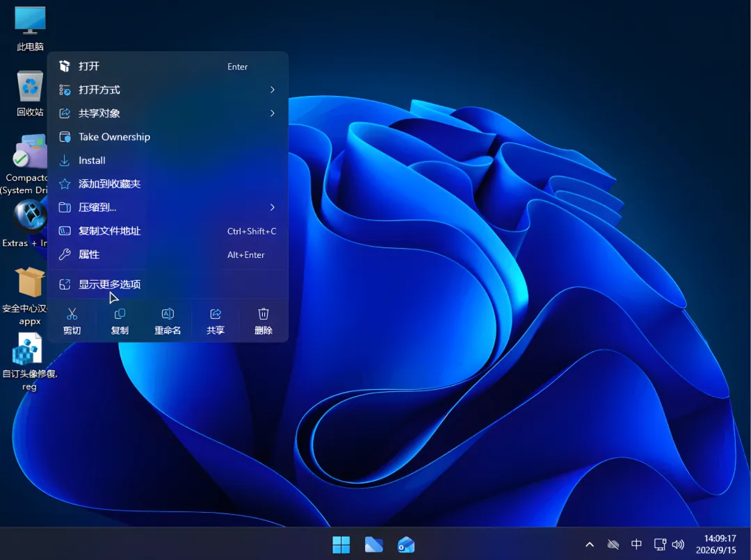Choose 复制文件地址 menu entry
Image resolution: width=751 pixels, height=560 pixels.
pos(168,231)
